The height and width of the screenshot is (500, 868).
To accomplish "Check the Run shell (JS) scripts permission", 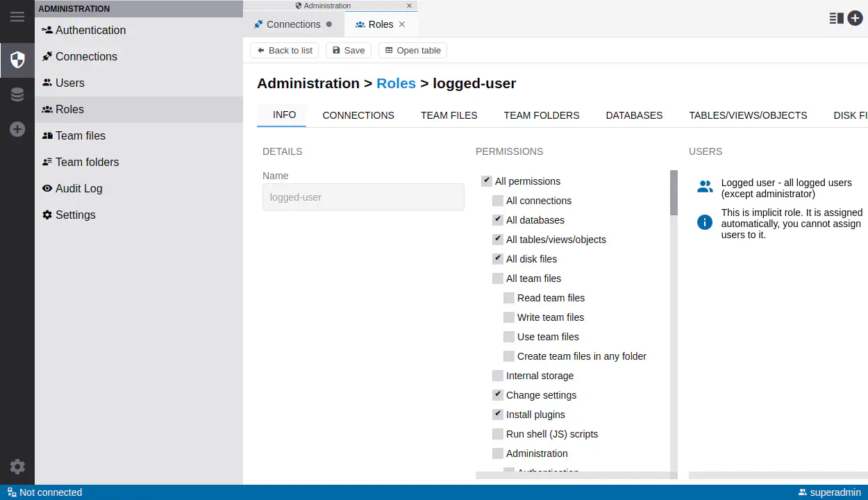I will [x=498, y=434].
